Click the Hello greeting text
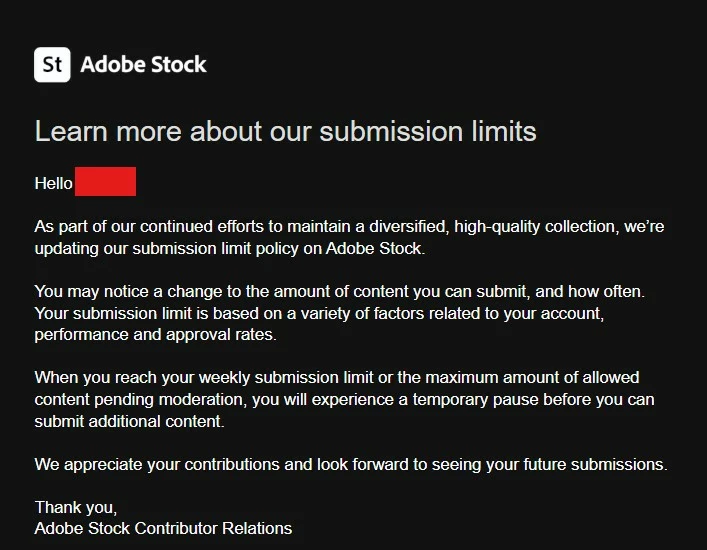The height and width of the screenshot is (550, 707). click(53, 183)
